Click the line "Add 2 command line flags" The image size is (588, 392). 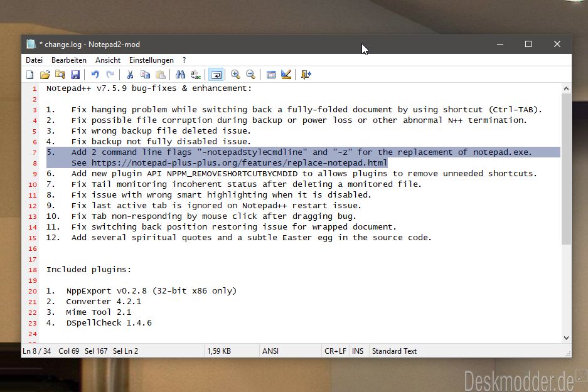pos(289,152)
